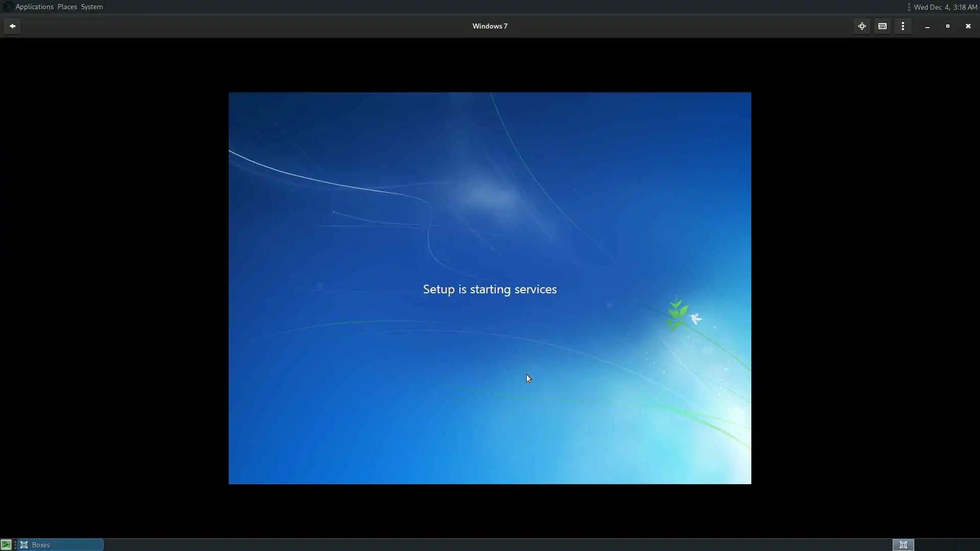Open the keyboard shortcuts sender button
The height and width of the screenshot is (551, 980).
tap(883, 26)
